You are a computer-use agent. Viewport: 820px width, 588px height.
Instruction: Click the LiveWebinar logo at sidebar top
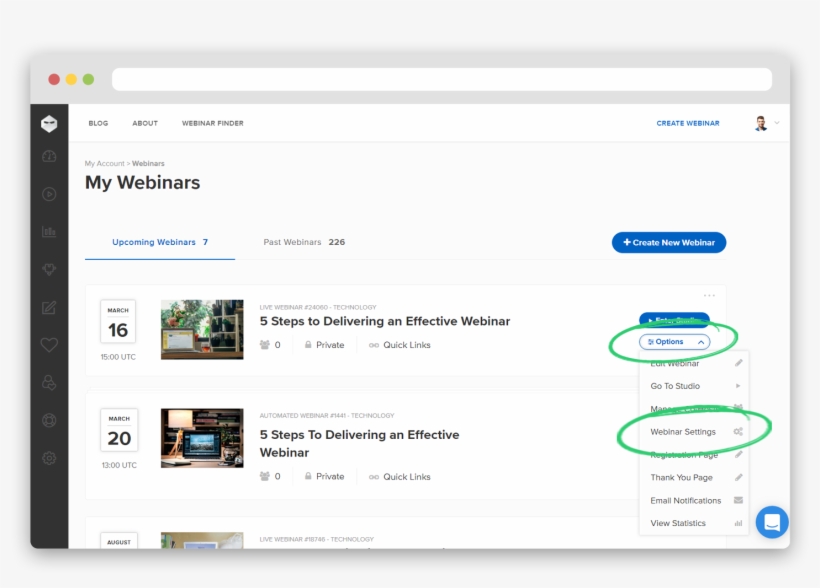pos(48,122)
